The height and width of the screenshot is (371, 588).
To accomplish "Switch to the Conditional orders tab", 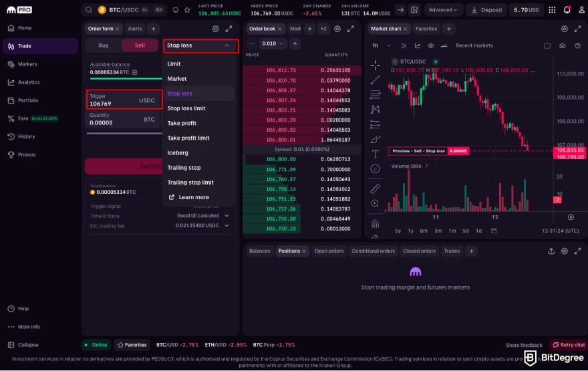I will pos(373,251).
